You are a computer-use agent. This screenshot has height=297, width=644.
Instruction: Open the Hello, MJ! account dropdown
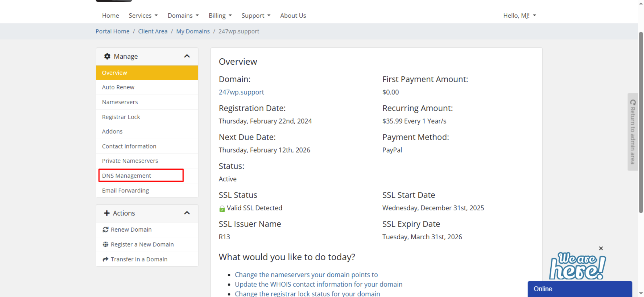coord(519,15)
